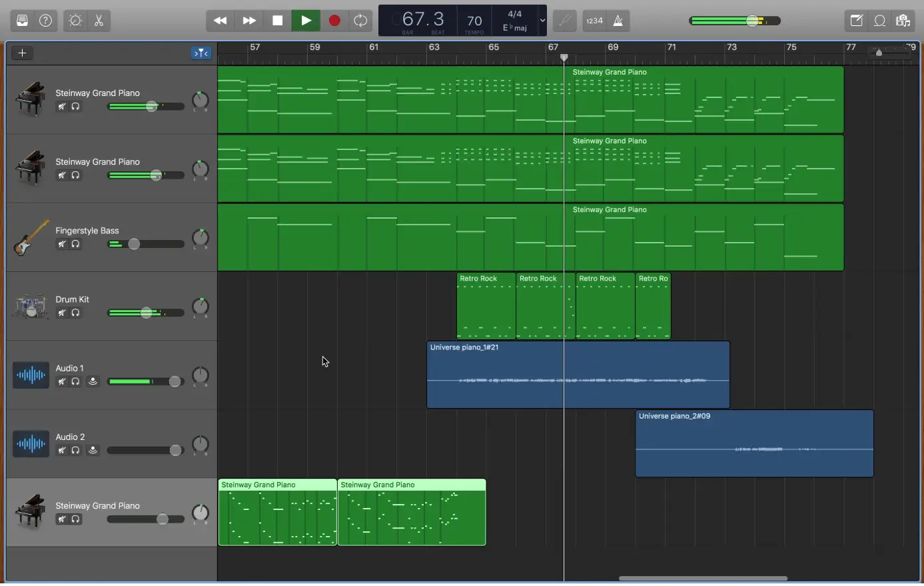Click the master volume slider knob
The width and height of the screenshot is (924, 586).
pos(752,21)
